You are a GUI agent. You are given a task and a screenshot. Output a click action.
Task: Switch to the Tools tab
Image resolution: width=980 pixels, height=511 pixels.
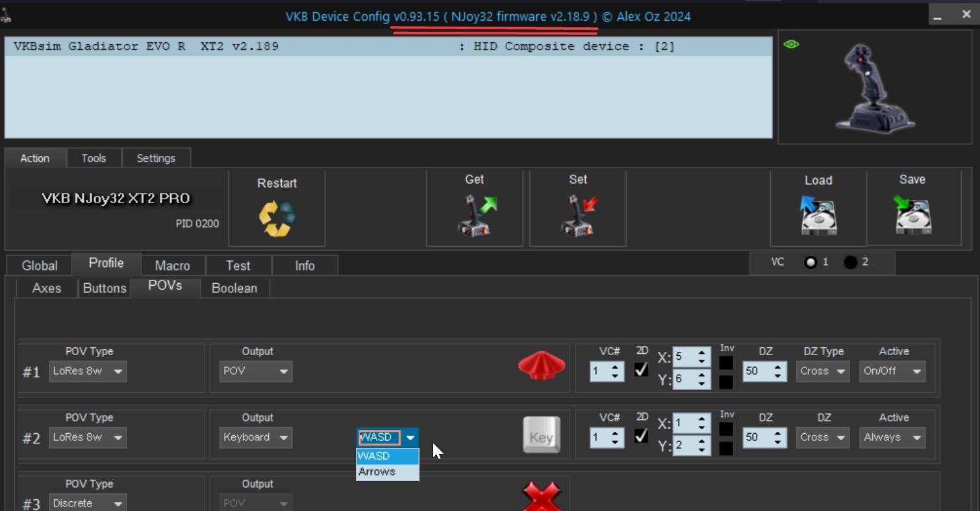[94, 158]
